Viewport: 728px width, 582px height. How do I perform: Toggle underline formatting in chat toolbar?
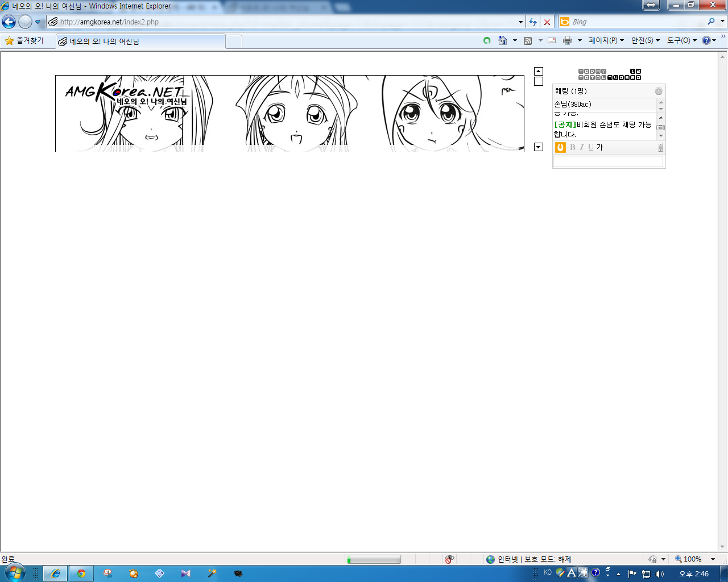[x=590, y=147]
